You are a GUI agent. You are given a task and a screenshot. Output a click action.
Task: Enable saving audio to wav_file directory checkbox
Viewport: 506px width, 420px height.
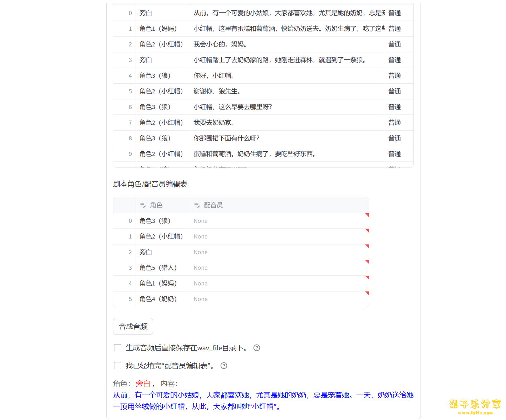click(x=118, y=348)
